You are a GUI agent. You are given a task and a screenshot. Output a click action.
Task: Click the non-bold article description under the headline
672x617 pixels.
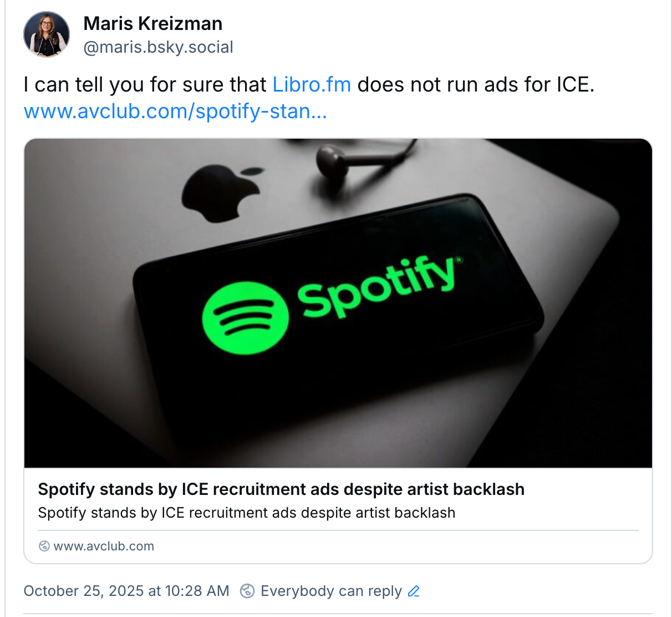pyautogui.click(x=247, y=513)
